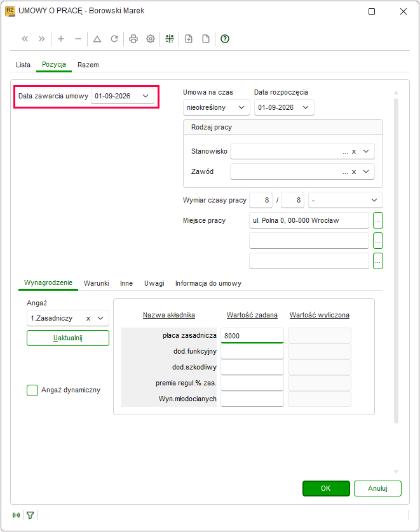The height and width of the screenshot is (532, 420).
Task: Clear Stanowisko field with x icon
Action: pyautogui.click(x=354, y=152)
